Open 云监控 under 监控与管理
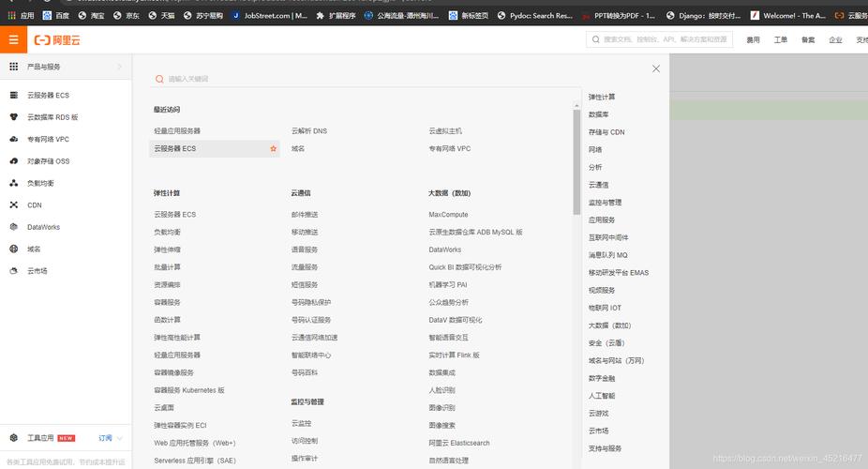868x469 pixels. tap(301, 423)
